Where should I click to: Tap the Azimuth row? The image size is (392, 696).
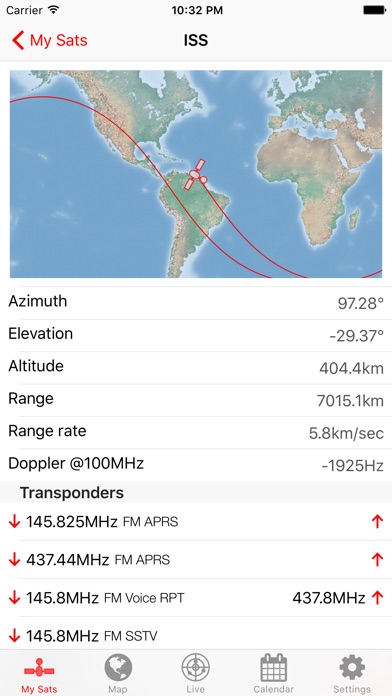[196, 303]
